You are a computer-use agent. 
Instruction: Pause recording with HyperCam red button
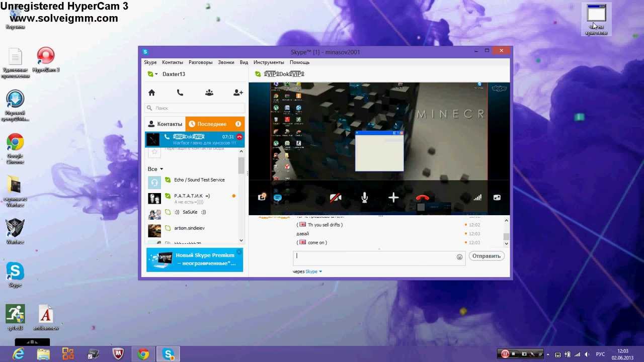pos(505,354)
